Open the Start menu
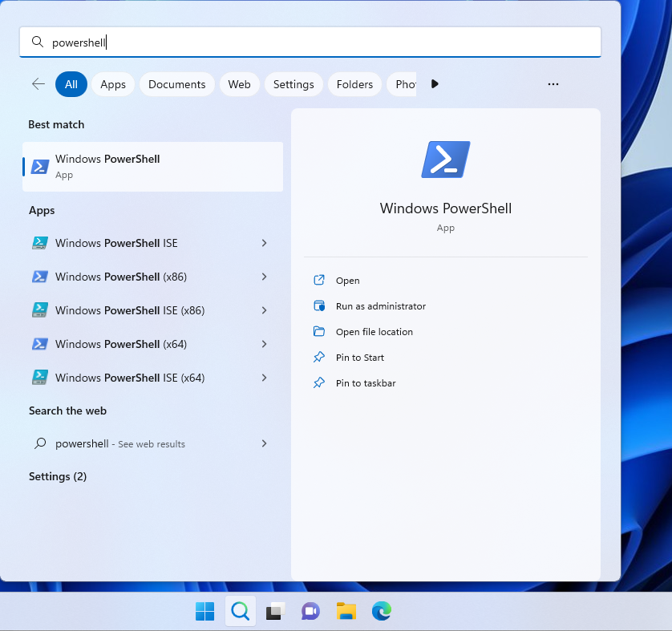 (x=204, y=611)
